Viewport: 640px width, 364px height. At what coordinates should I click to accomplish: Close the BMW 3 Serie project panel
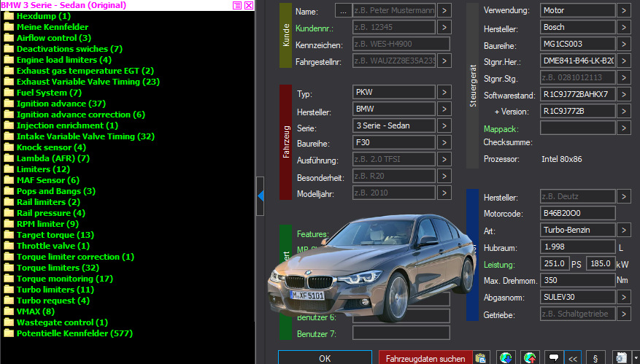click(x=249, y=5)
